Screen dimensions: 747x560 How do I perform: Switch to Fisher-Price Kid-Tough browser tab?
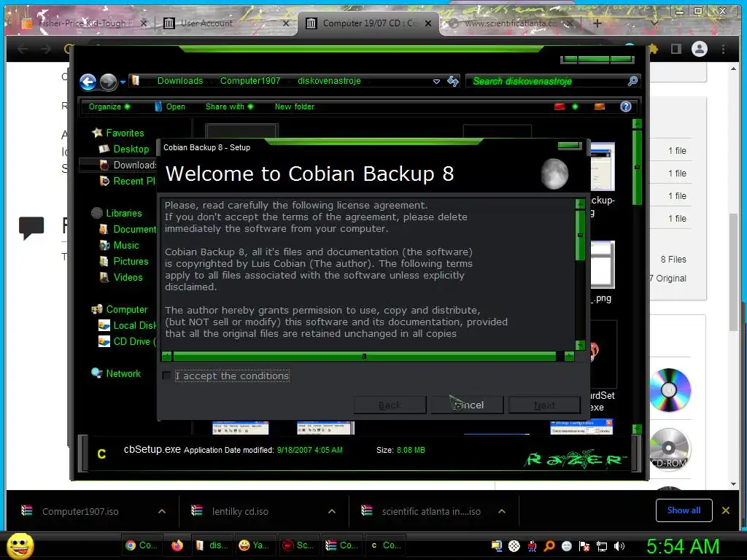pyautogui.click(x=83, y=23)
